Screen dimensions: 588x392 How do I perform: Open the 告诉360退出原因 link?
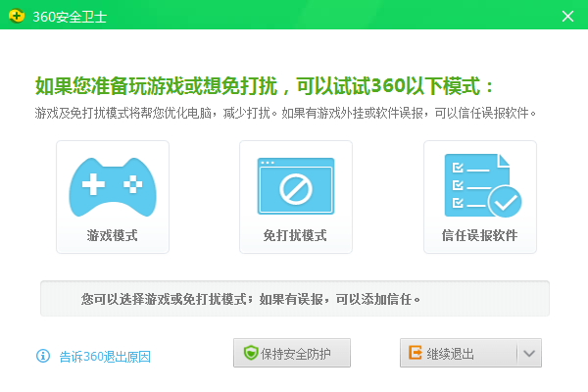pyautogui.click(x=105, y=357)
